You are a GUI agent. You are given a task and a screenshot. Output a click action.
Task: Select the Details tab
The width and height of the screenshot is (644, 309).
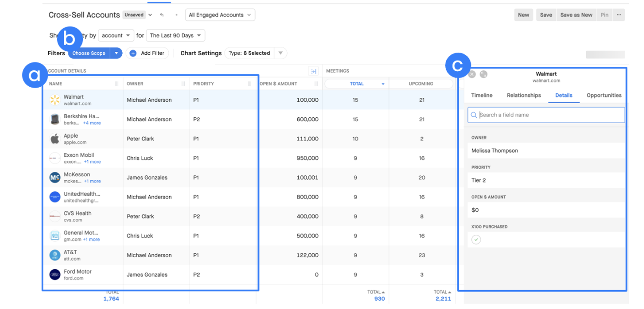pyautogui.click(x=564, y=95)
